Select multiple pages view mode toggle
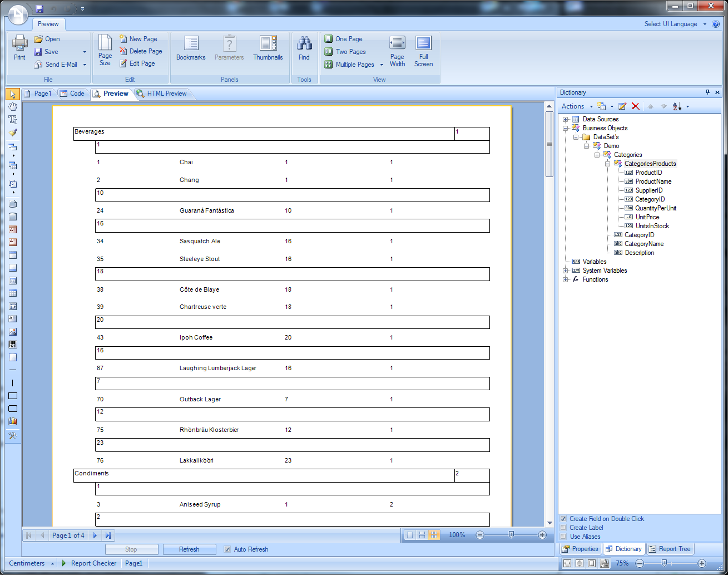The height and width of the screenshot is (575, 728). (x=434, y=535)
